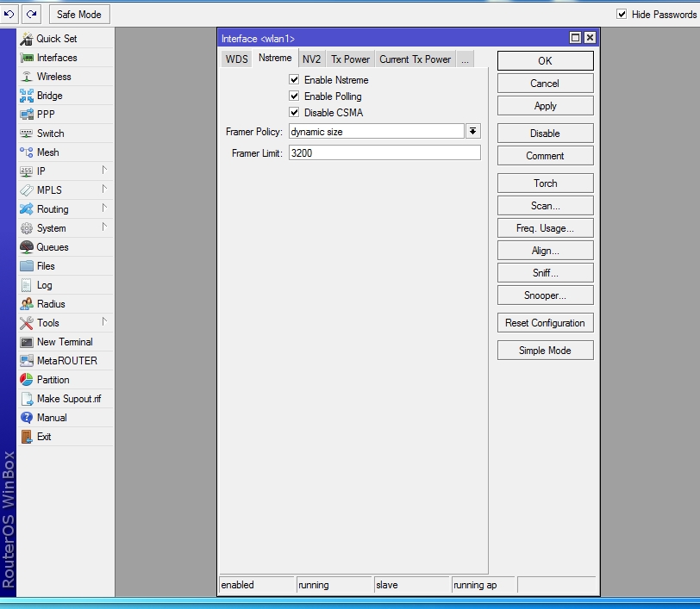This screenshot has width=700, height=609.
Task: Switch to the WDS tab
Action: click(x=236, y=59)
